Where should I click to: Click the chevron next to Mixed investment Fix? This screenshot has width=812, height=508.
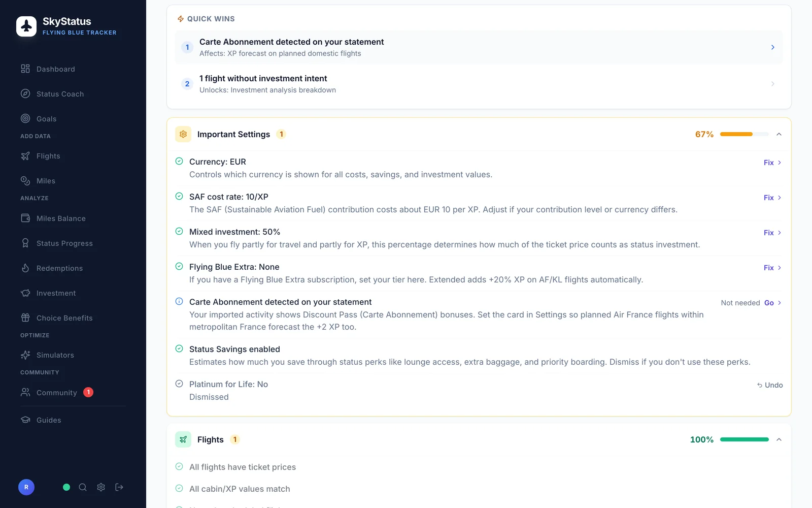(780, 233)
